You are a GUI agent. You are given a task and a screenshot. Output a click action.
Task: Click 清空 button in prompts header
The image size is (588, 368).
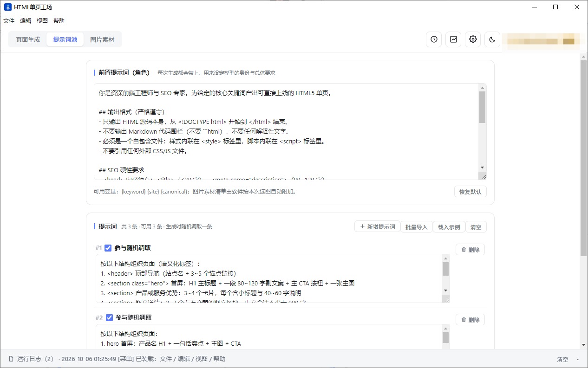[476, 227]
